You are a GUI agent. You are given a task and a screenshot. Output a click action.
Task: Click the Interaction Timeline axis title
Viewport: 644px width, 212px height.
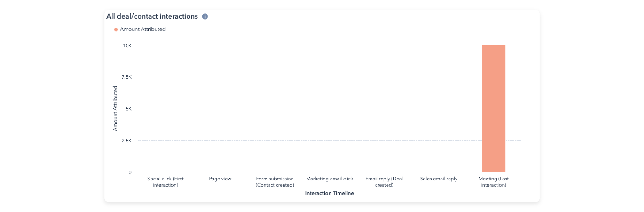(x=329, y=193)
